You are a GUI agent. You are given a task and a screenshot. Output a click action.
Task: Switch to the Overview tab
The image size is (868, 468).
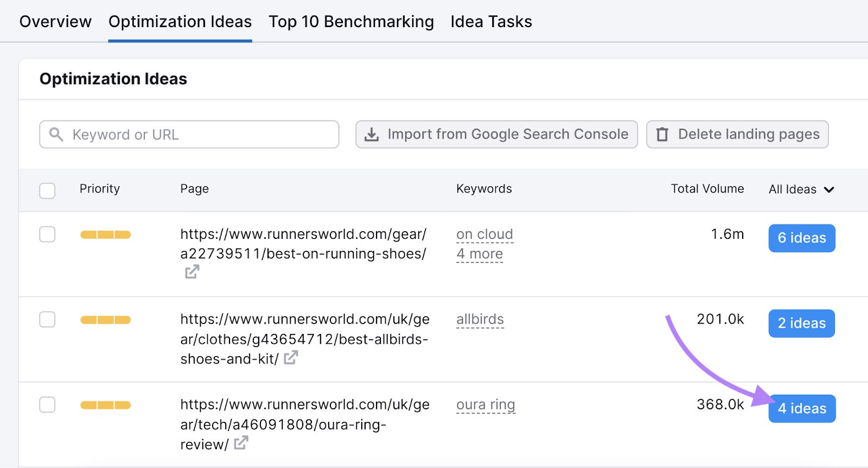(x=55, y=22)
